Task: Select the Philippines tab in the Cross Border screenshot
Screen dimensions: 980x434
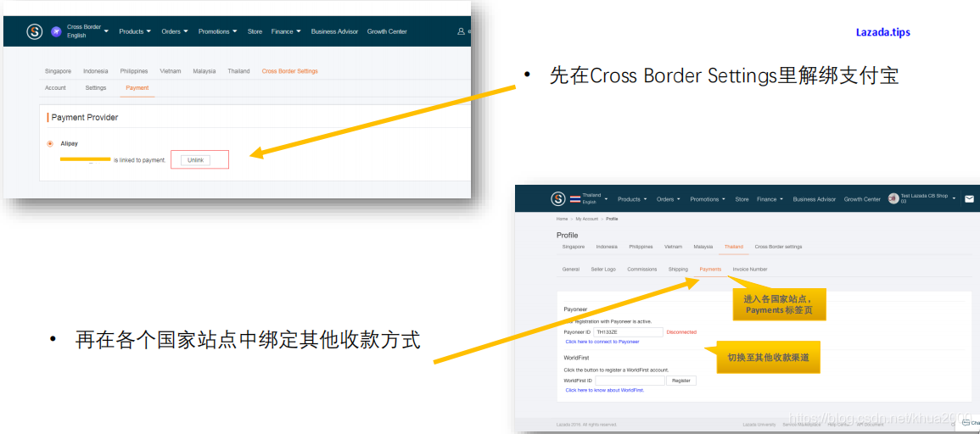Action: coord(134,71)
